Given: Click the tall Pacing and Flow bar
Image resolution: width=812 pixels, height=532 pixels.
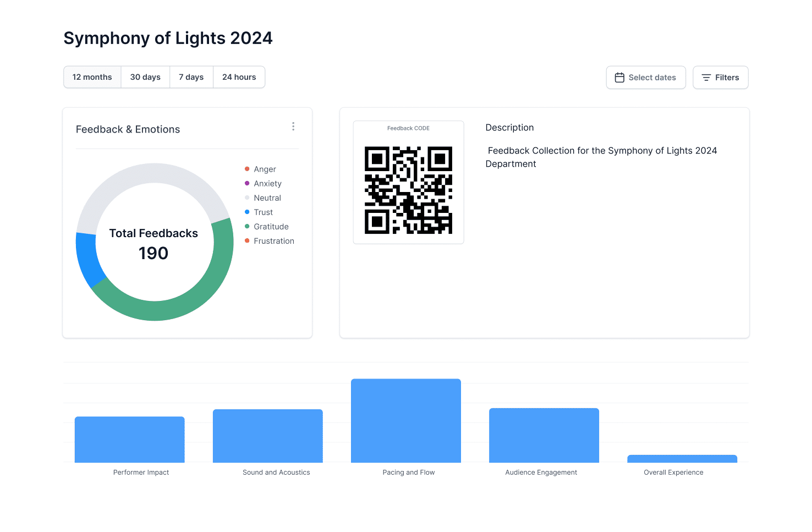Looking at the screenshot, I should pos(406,421).
